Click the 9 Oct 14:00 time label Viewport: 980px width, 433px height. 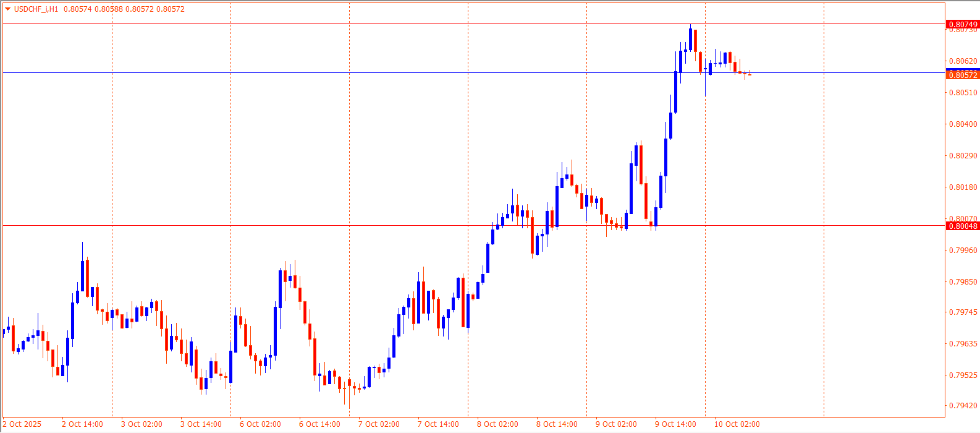pos(675,424)
